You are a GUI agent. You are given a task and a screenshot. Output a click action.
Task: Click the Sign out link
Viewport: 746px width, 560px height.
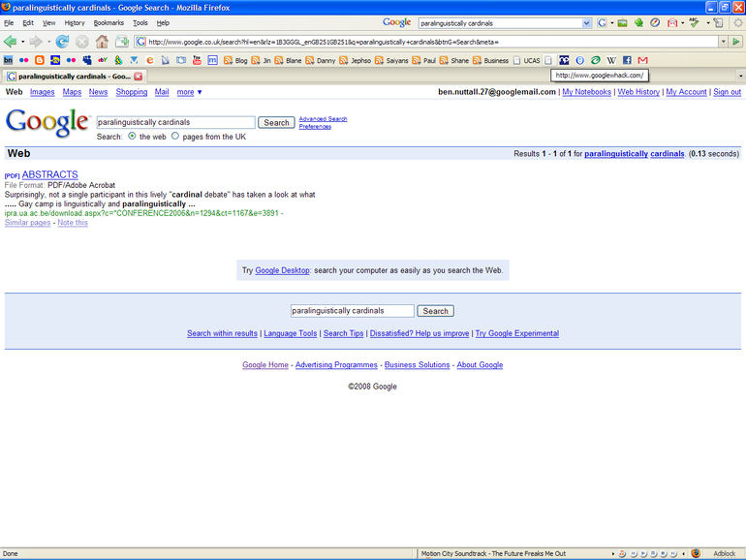point(727,92)
